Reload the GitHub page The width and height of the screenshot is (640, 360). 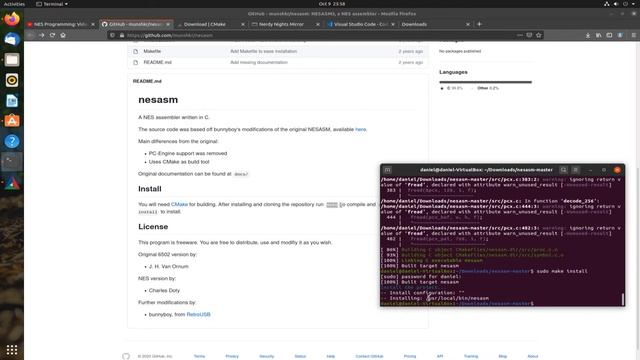point(52,35)
